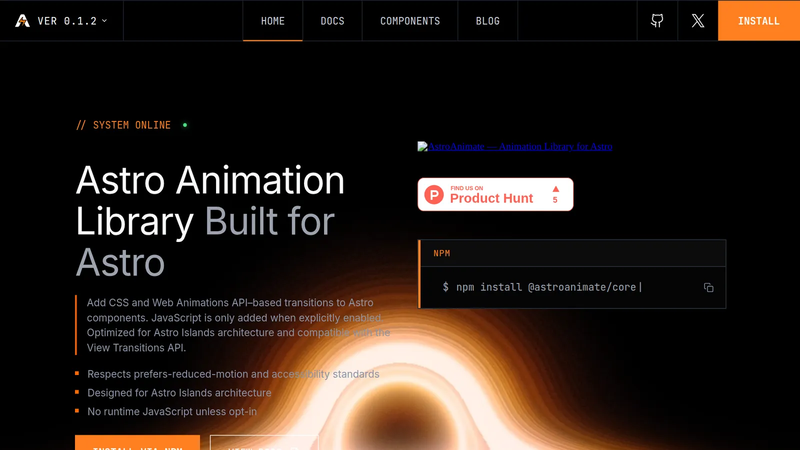Go to the HOME tab
Screen dimensions: 800x450
click(273, 21)
